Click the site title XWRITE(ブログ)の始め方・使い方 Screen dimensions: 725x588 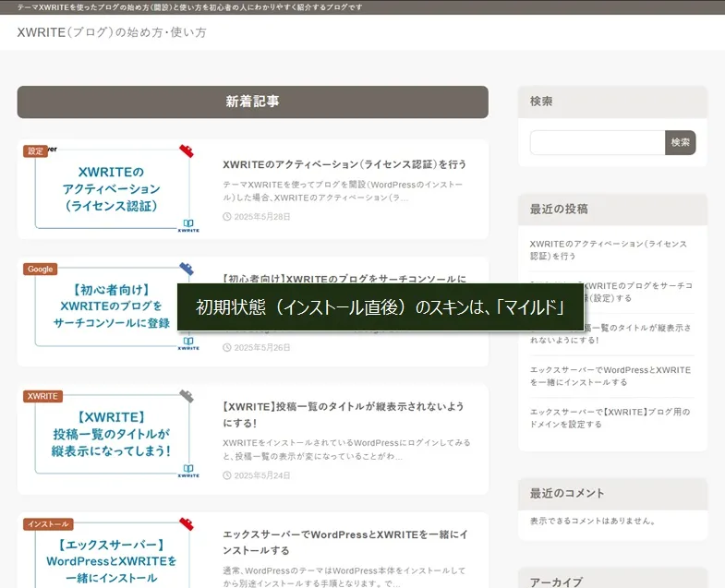point(112,32)
